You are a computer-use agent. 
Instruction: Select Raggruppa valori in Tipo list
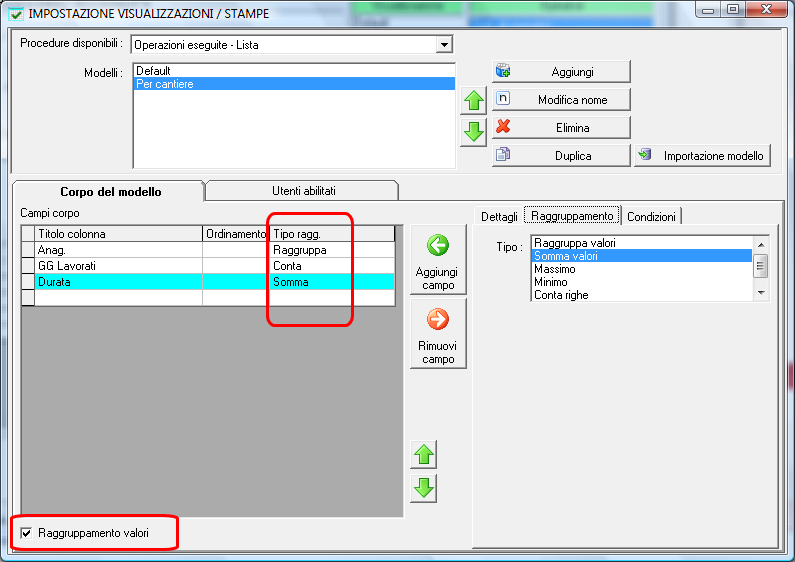(641, 243)
